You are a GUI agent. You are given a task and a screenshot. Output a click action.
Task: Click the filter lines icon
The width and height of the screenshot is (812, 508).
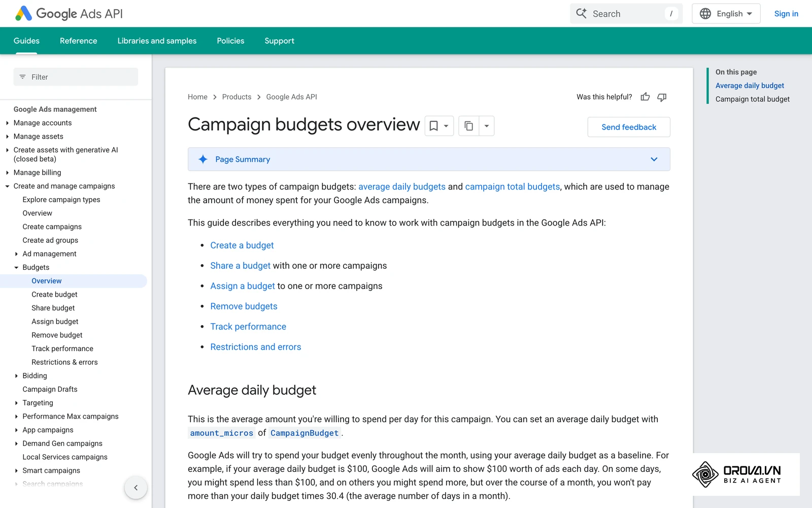[x=22, y=77]
